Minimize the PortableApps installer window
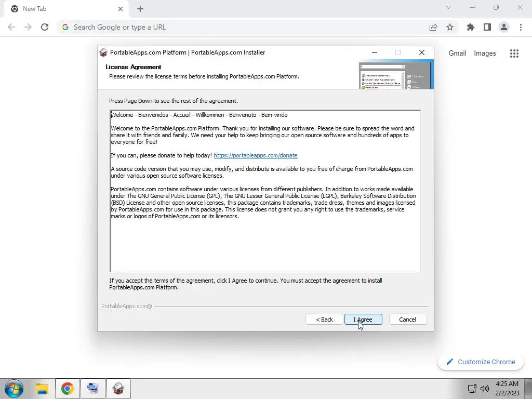 375,52
